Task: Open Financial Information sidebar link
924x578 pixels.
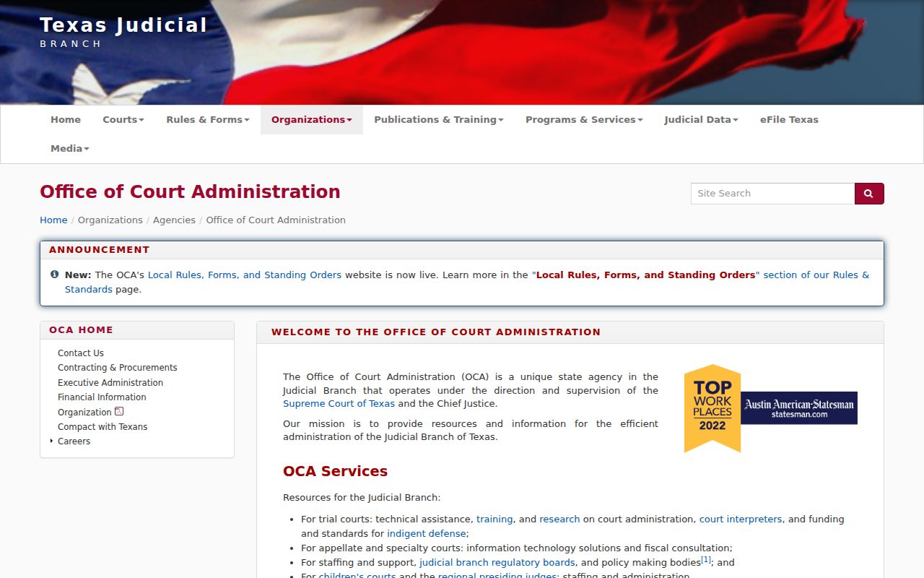Action: coord(102,397)
